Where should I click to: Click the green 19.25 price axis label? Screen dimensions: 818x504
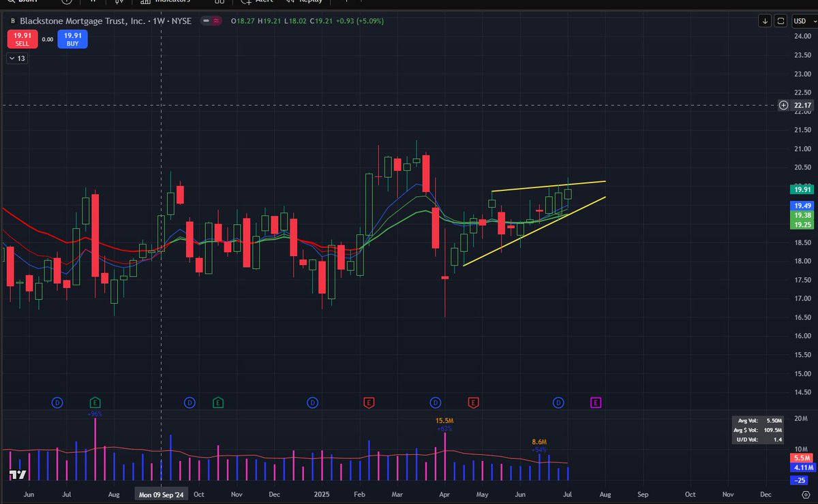point(801,224)
